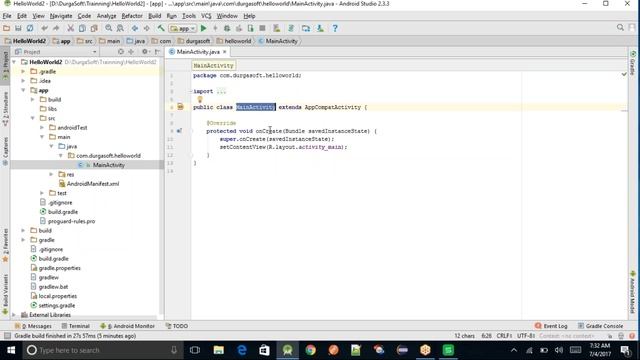Viewport: 640px width, 360px height.
Task: Click the UTF-8 encoding status indicator
Action: point(526,336)
